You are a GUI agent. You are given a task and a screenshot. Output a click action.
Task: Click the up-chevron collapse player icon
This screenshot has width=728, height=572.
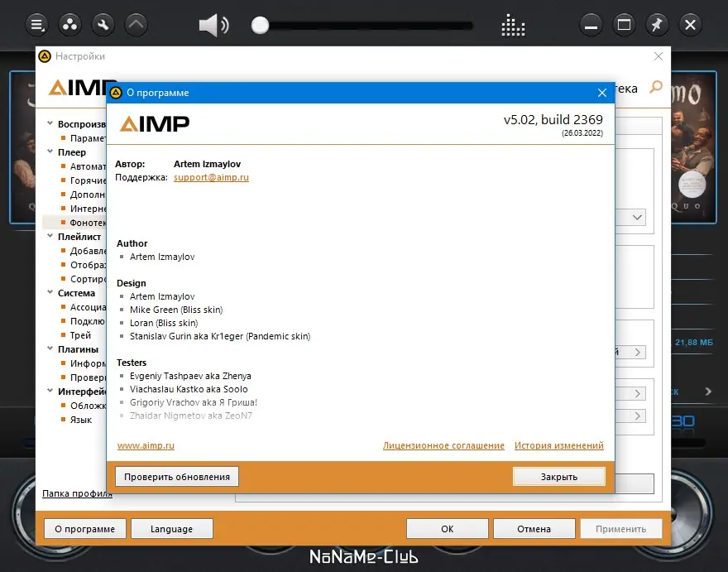(136, 25)
